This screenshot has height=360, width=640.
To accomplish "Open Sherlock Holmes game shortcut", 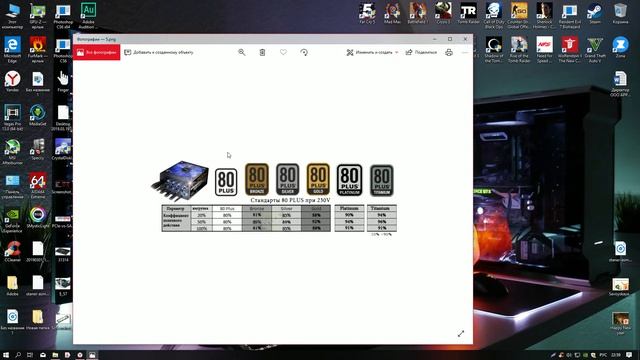I will (544, 16).
